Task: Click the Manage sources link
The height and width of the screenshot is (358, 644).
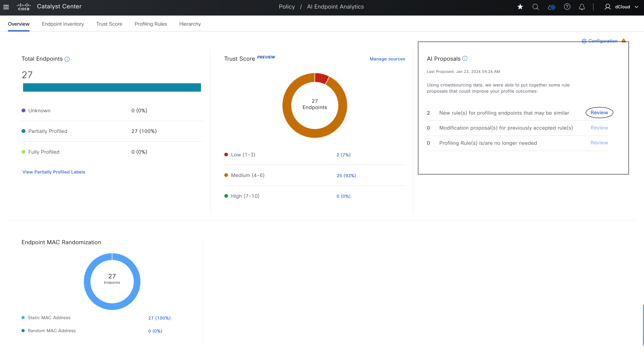Action: point(387,59)
